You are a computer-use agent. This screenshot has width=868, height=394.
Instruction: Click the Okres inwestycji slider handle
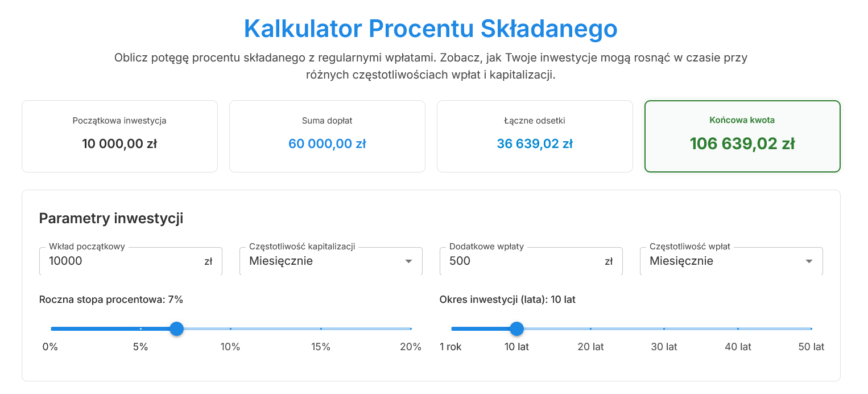click(x=516, y=329)
